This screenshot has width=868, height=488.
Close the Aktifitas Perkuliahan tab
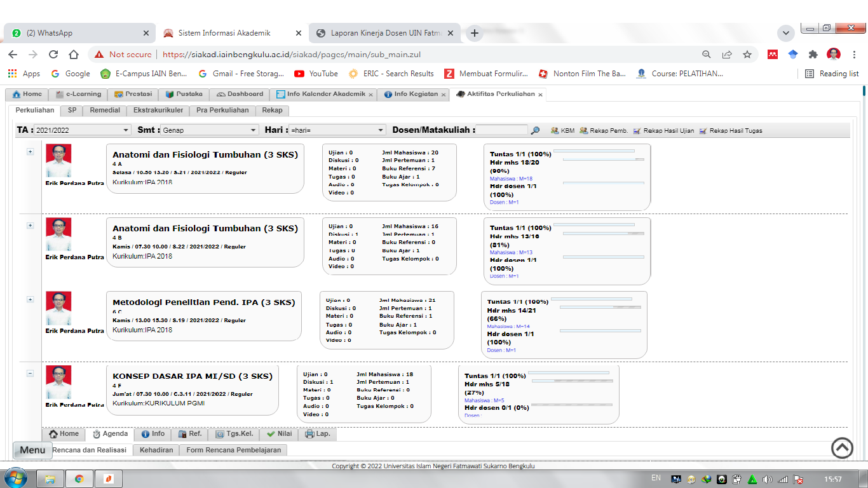[x=541, y=95]
